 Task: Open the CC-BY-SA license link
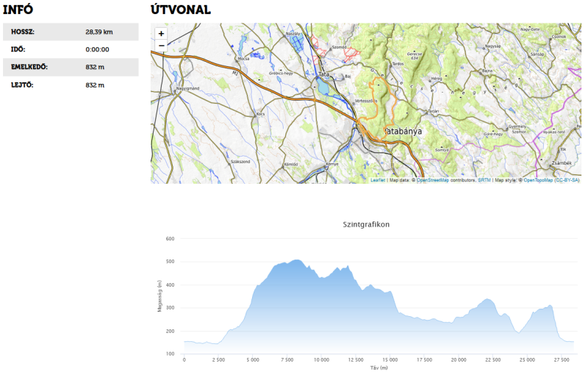point(567,180)
